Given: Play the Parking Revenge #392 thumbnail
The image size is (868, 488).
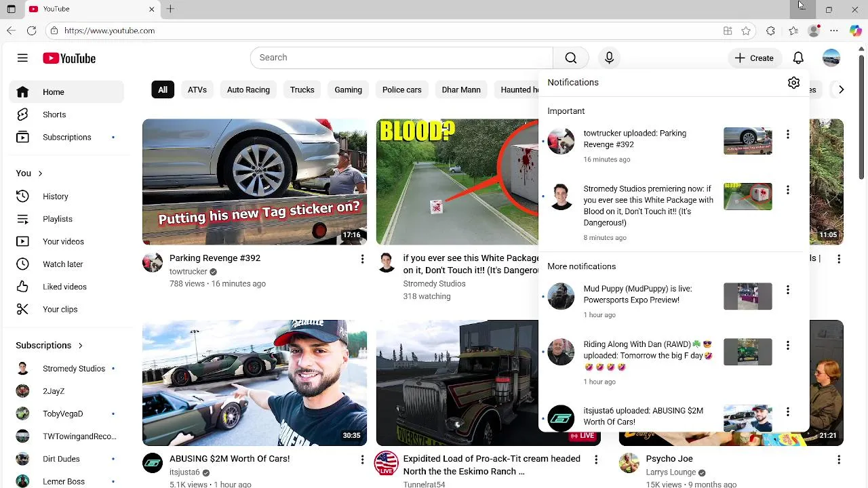Looking at the screenshot, I should [x=254, y=182].
